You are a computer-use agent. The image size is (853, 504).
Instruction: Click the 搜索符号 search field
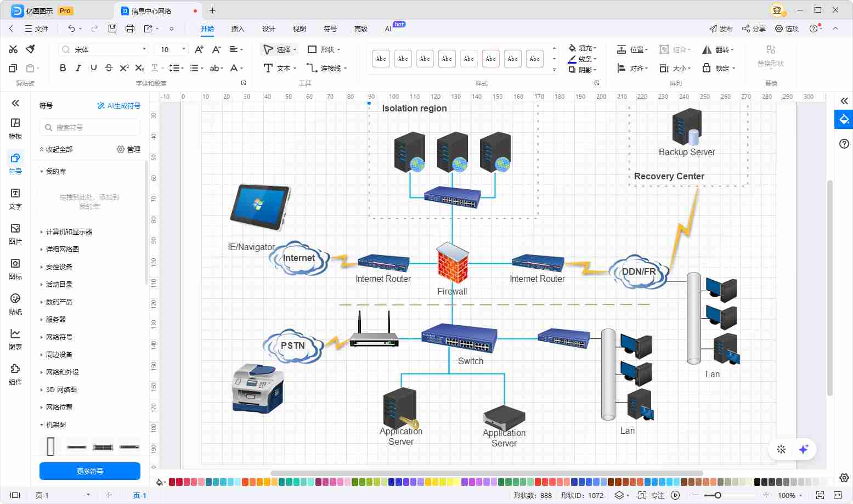point(90,127)
